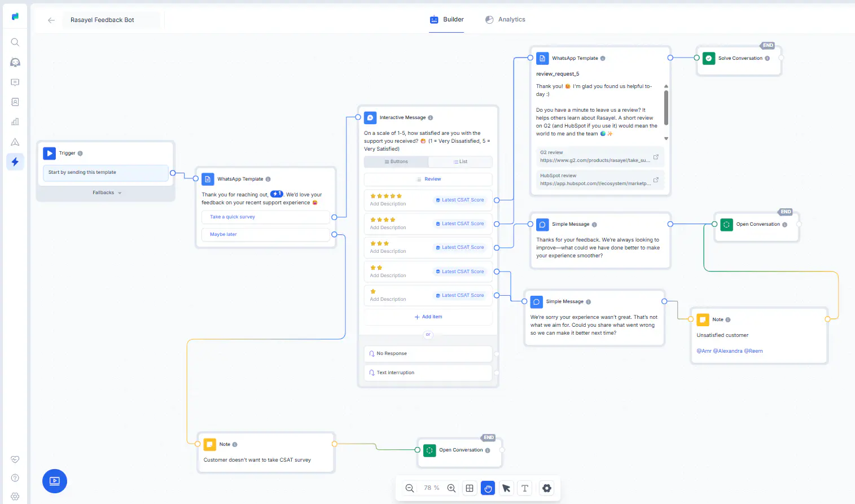Image resolution: width=855 pixels, height=504 pixels.
Task: Click the back arrow next to bot name
Action: [51, 20]
